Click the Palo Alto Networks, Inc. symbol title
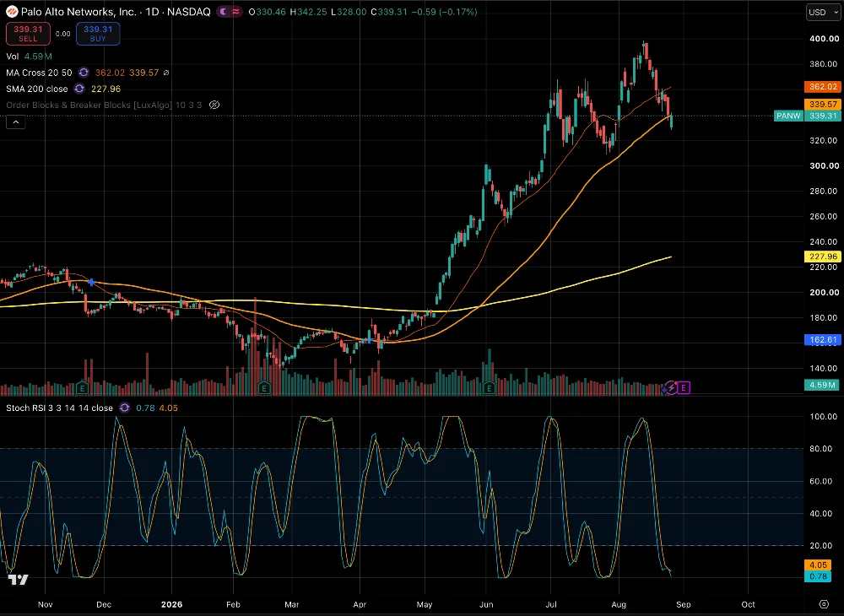The width and height of the screenshot is (844, 616). (78, 12)
